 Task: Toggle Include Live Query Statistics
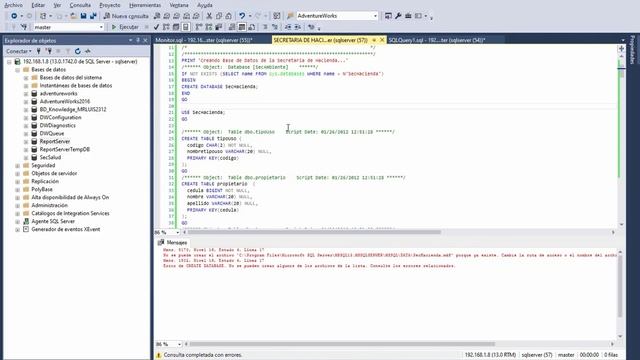[209, 27]
